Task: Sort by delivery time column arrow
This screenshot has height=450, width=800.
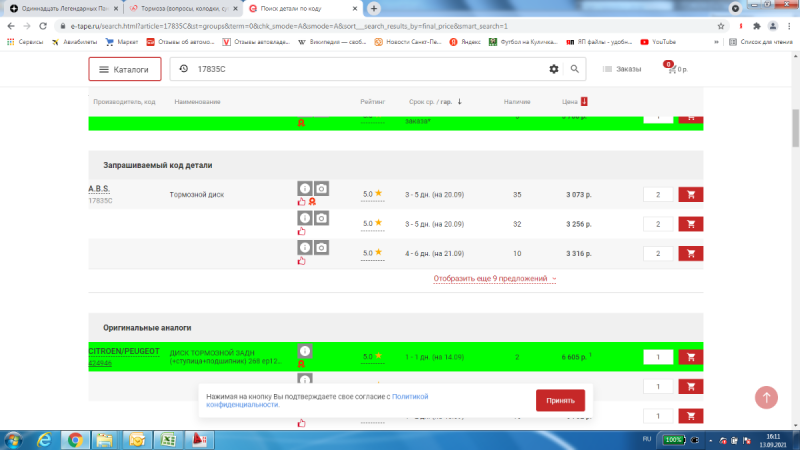Action: (459, 102)
